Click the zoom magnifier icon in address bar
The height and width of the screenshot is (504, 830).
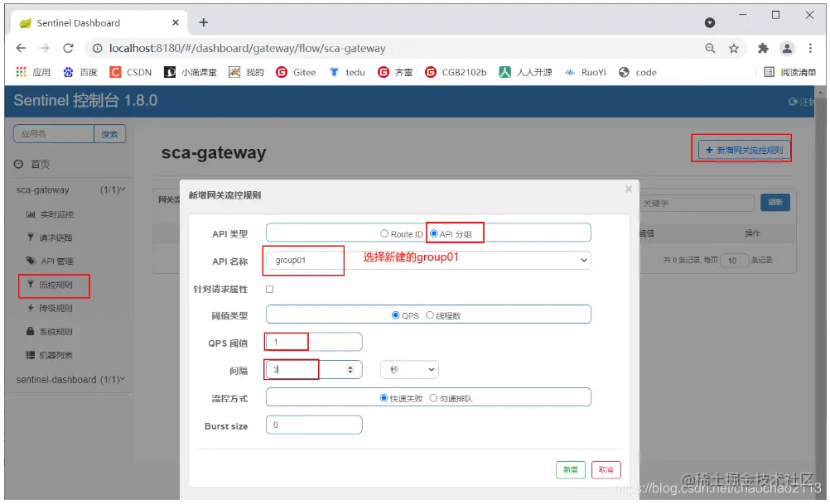click(x=710, y=48)
